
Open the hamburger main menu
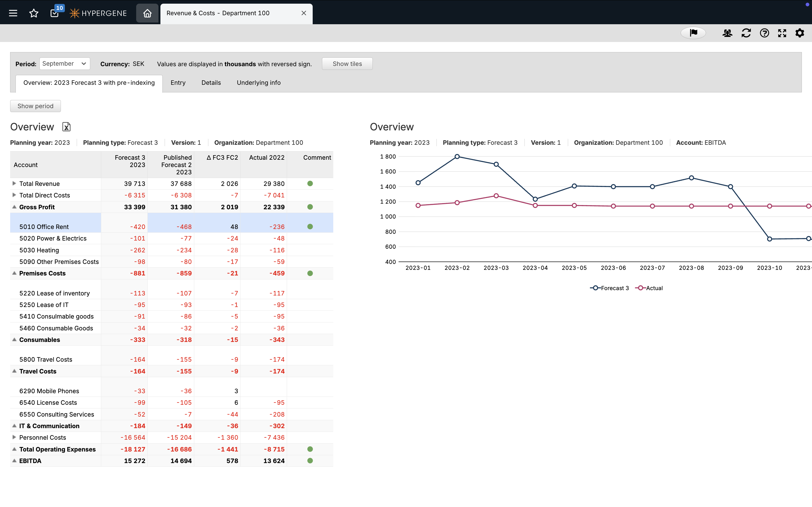(13, 13)
